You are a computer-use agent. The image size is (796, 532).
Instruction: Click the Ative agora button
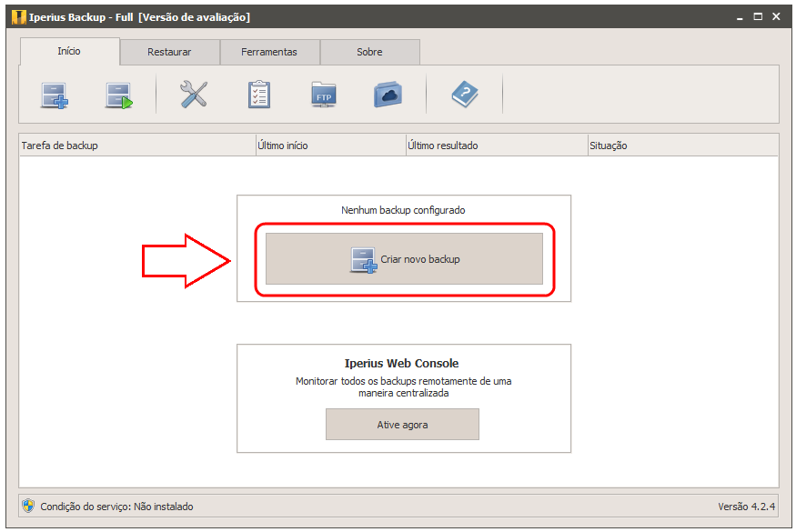(x=402, y=425)
